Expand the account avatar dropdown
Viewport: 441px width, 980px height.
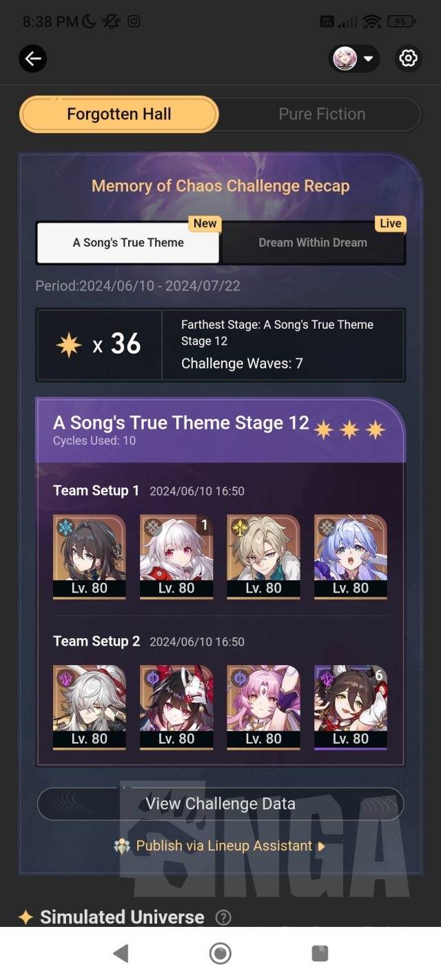[x=355, y=59]
